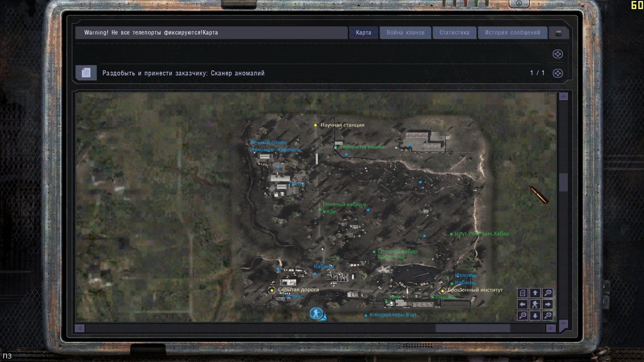Show the anomaly scanner task target on map

[x=557, y=73]
